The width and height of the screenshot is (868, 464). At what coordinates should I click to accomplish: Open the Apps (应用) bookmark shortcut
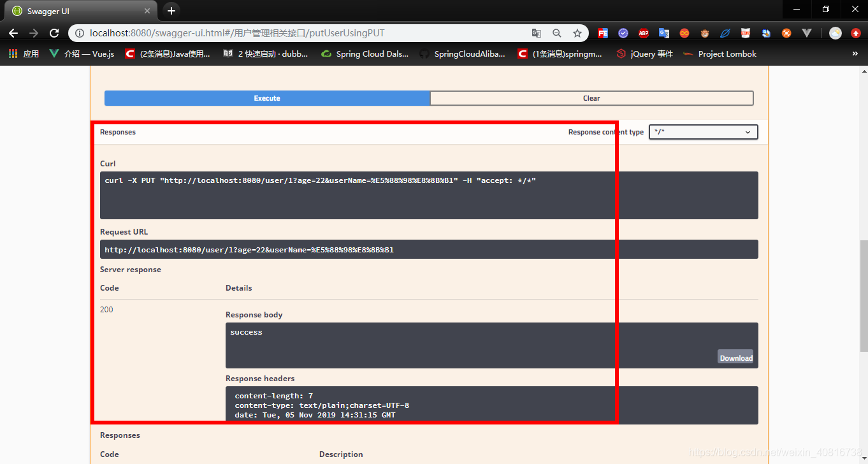tap(24, 54)
